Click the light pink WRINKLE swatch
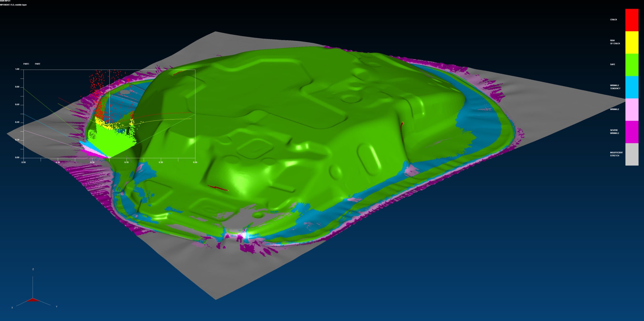This screenshot has width=644, height=321. (632, 110)
